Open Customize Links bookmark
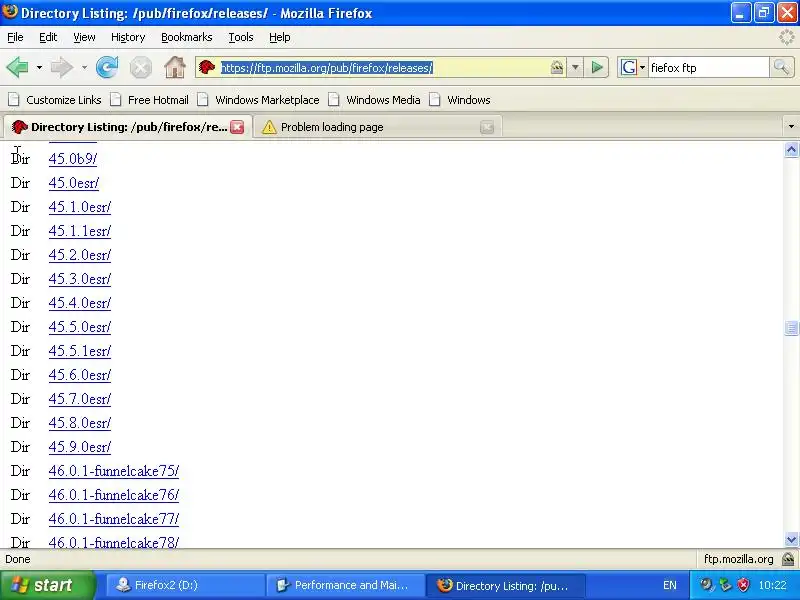Viewport: 800px width, 600px height. (x=55, y=100)
